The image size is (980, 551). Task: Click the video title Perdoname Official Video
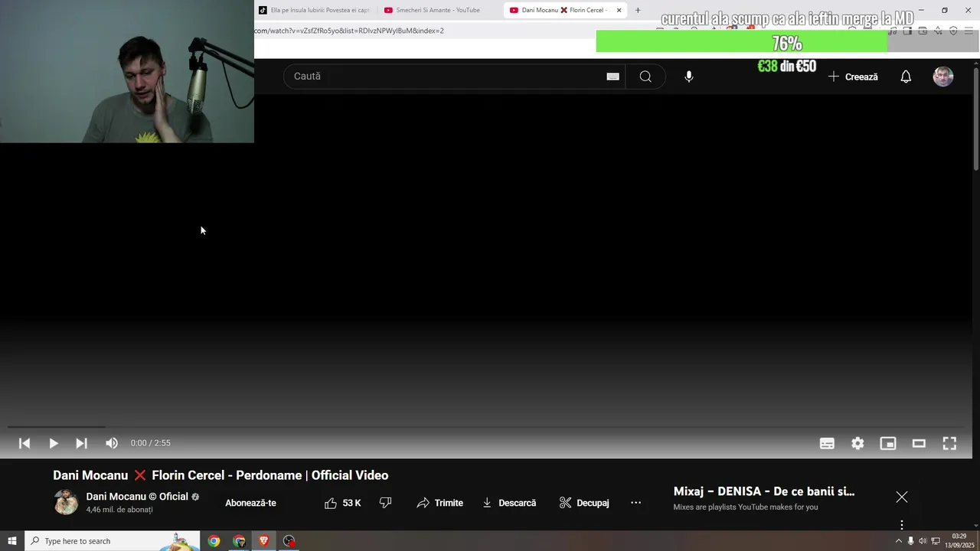tap(220, 475)
